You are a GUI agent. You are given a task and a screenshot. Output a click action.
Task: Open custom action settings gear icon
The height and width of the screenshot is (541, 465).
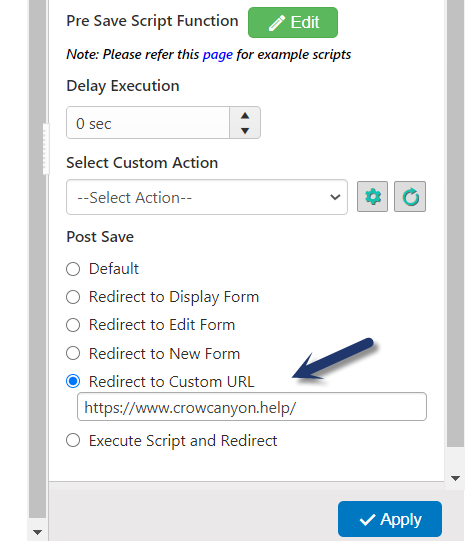372,197
